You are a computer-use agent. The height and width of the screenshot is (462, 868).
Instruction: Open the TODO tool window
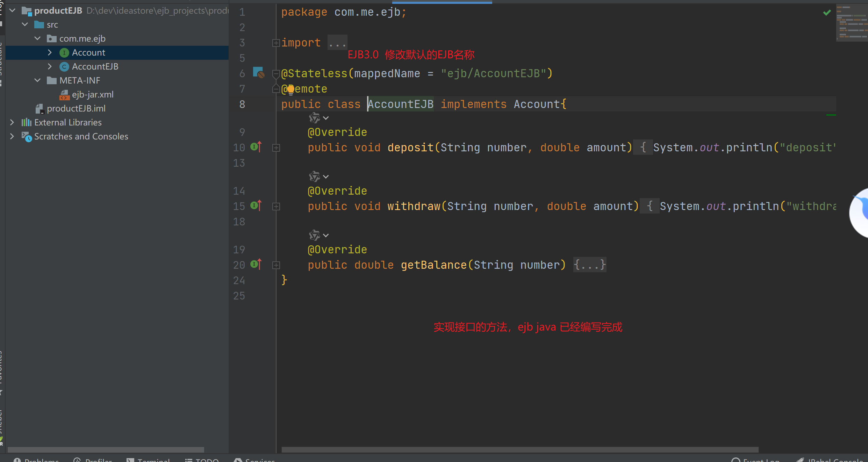tap(202, 460)
